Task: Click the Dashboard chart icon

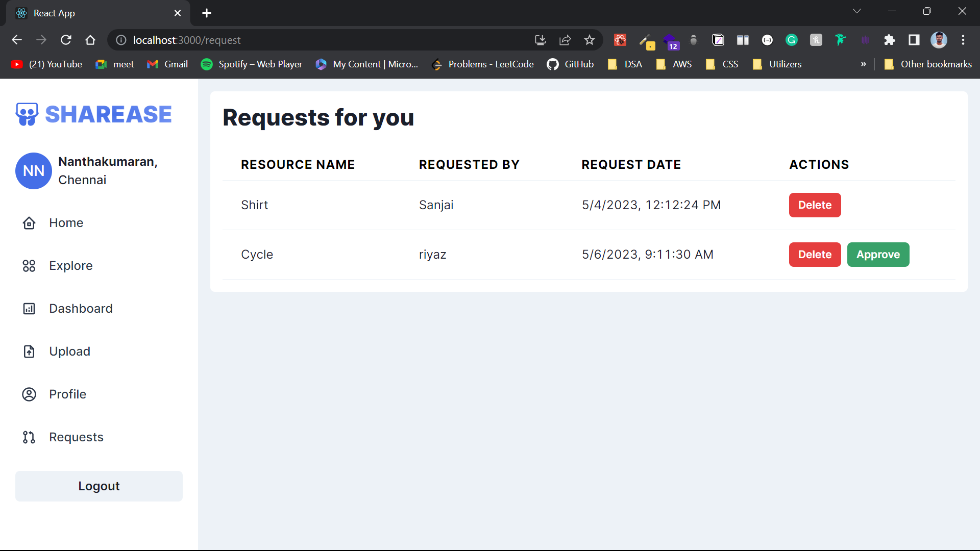Action: 29,309
